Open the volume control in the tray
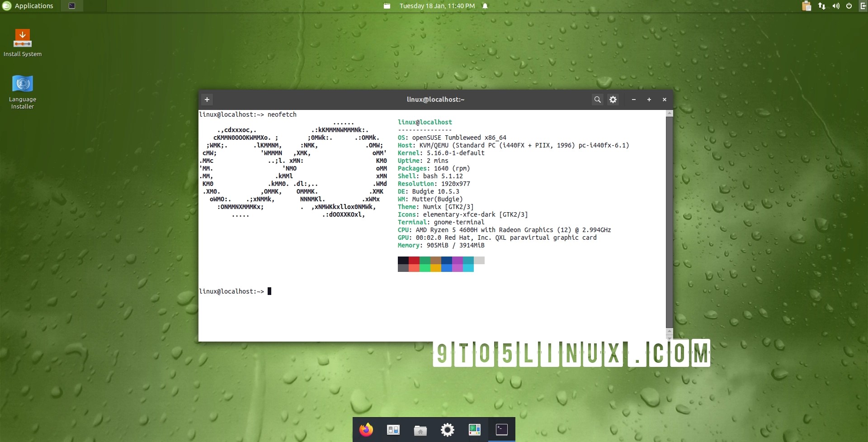The image size is (868, 442). pyautogui.click(x=836, y=6)
